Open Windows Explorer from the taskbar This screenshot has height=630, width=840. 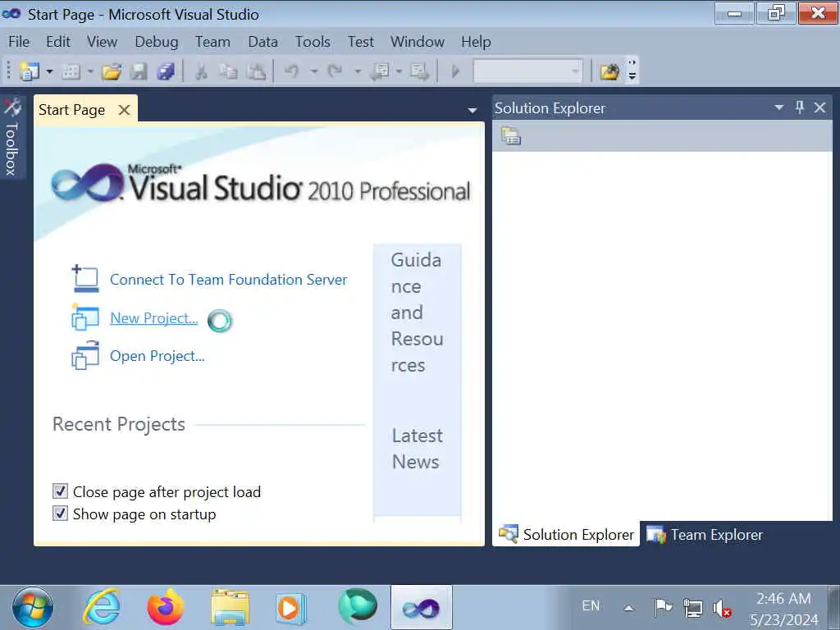tap(230, 608)
